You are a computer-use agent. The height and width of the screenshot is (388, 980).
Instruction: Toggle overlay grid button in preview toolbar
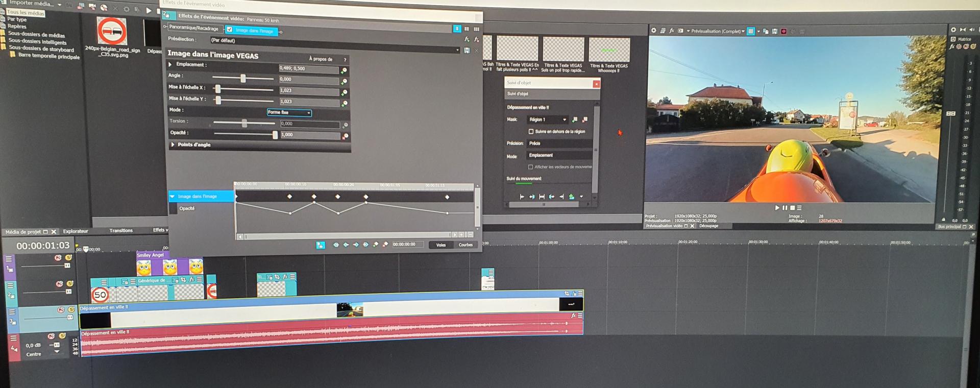click(x=751, y=31)
